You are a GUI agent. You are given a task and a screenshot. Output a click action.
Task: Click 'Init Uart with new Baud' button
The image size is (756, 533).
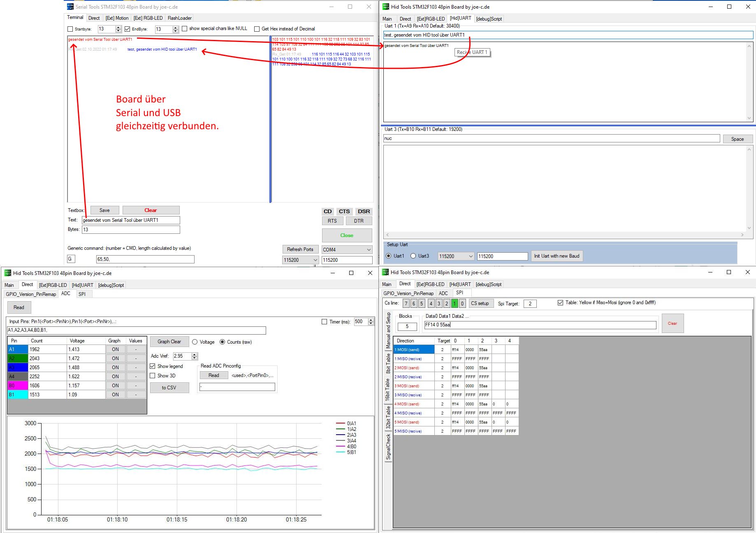pyautogui.click(x=556, y=256)
